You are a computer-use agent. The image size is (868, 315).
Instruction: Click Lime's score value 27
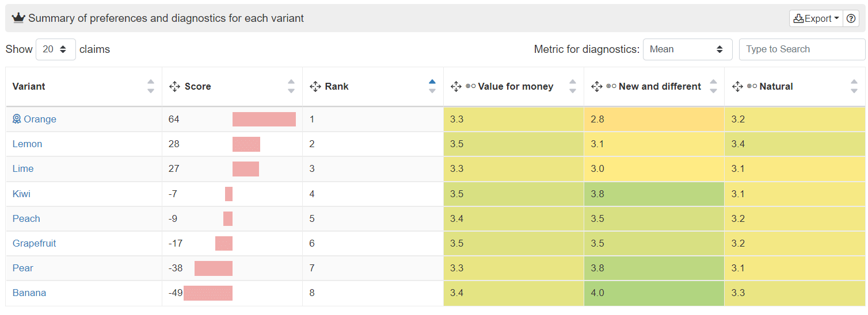pyautogui.click(x=174, y=168)
